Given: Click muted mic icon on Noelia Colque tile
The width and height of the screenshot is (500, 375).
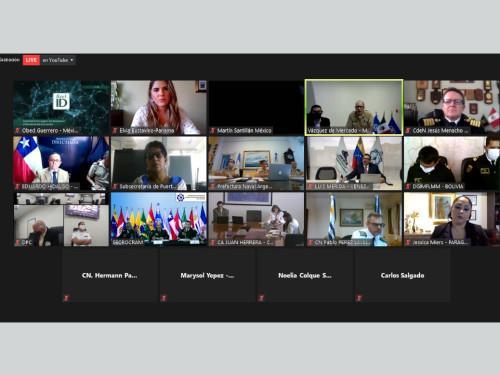Looking at the screenshot, I should click(261, 298).
